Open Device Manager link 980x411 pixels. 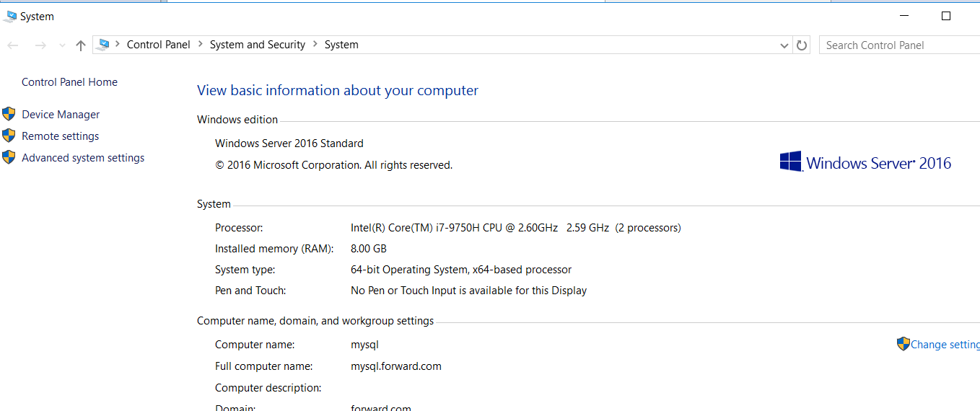click(x=61, y=115)
